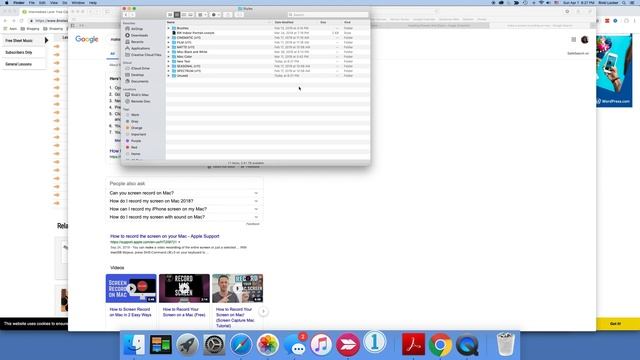The height and width of the screenshot is (360, 640).
Task: Open the Window menu in menu bar
Action: click(x=78, y=2)
